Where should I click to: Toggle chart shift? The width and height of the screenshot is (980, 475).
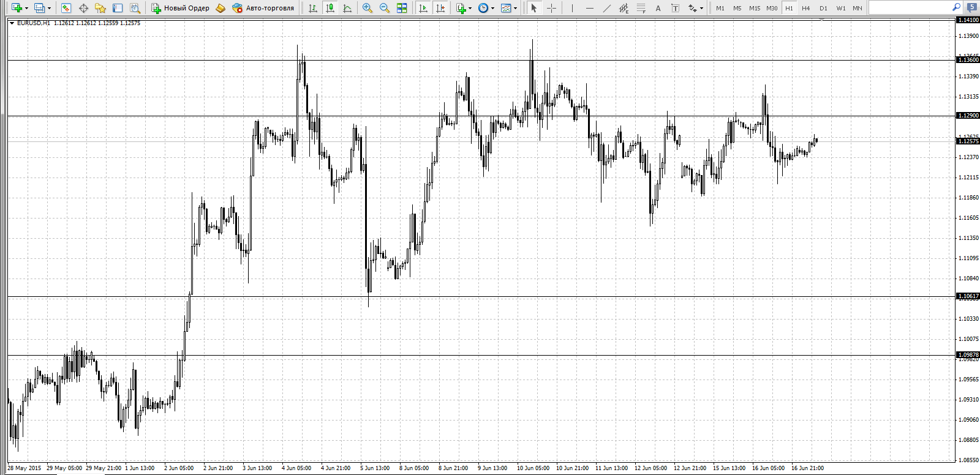coord(440,8)
